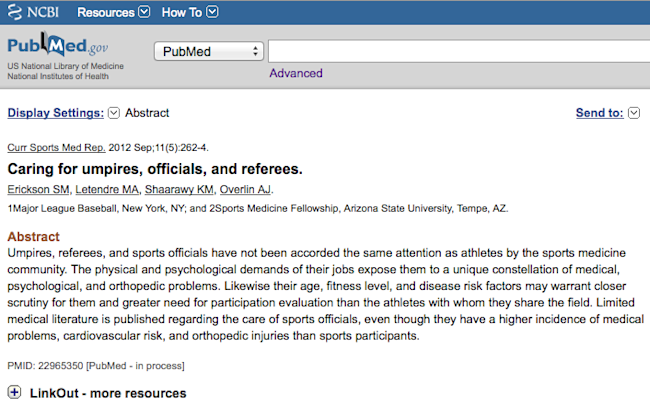Open the Advanced search link
The width and height of the screenshot is (650, 407).
296,73
